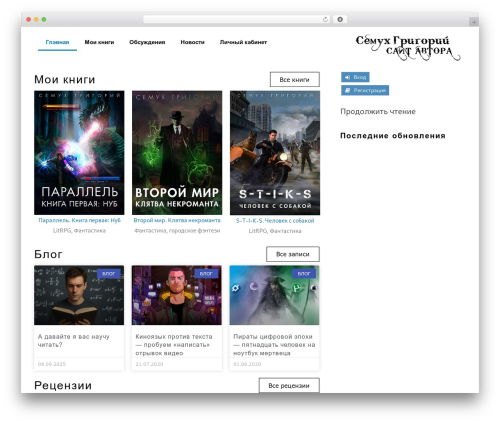Open post А давайте я вас научу читать?
Viewport: 500px width, 423px height.
74,341
